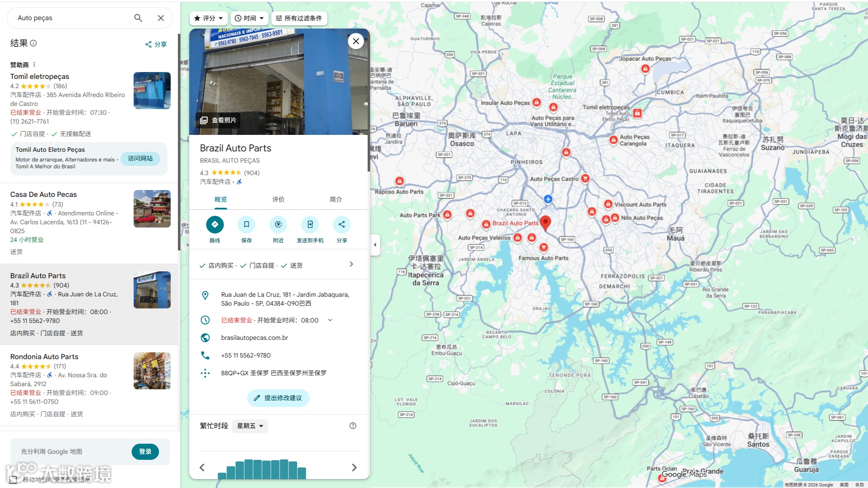This screenshot has height=488, width=868.
Task: Click the 路线 directions icon
Action: click(215, 225)
